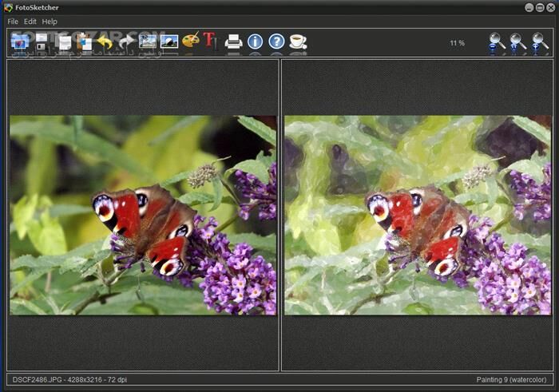This screenshot has width=559, height=392.
Task: Copy the image using the pages icon
Action: pyautogui.click(x=65, y=42)
